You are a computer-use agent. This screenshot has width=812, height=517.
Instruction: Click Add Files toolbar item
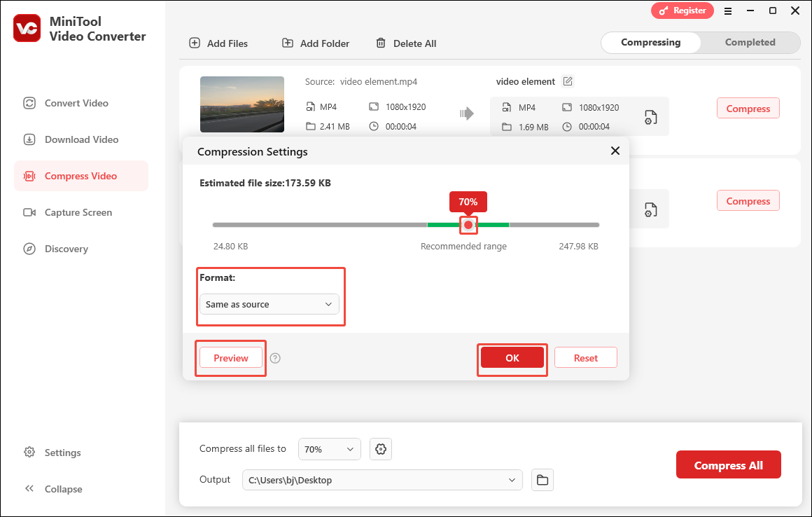(x=218, y=43)
